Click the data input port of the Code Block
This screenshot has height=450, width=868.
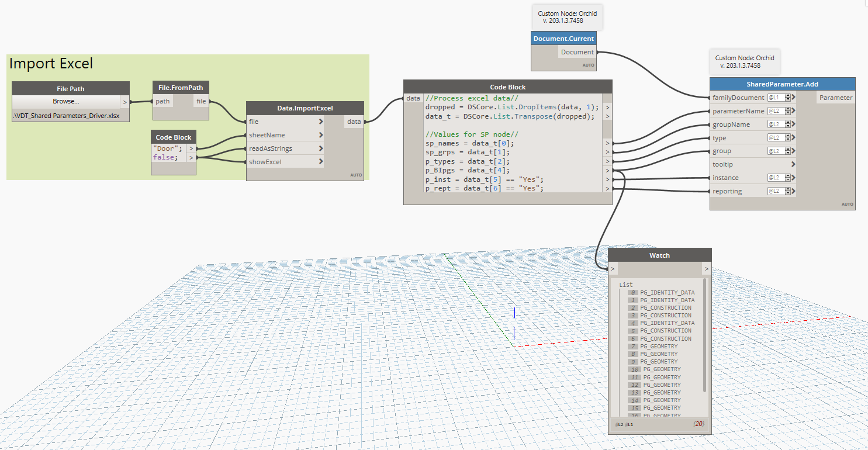pyautogui.click(x=412, y=98)
